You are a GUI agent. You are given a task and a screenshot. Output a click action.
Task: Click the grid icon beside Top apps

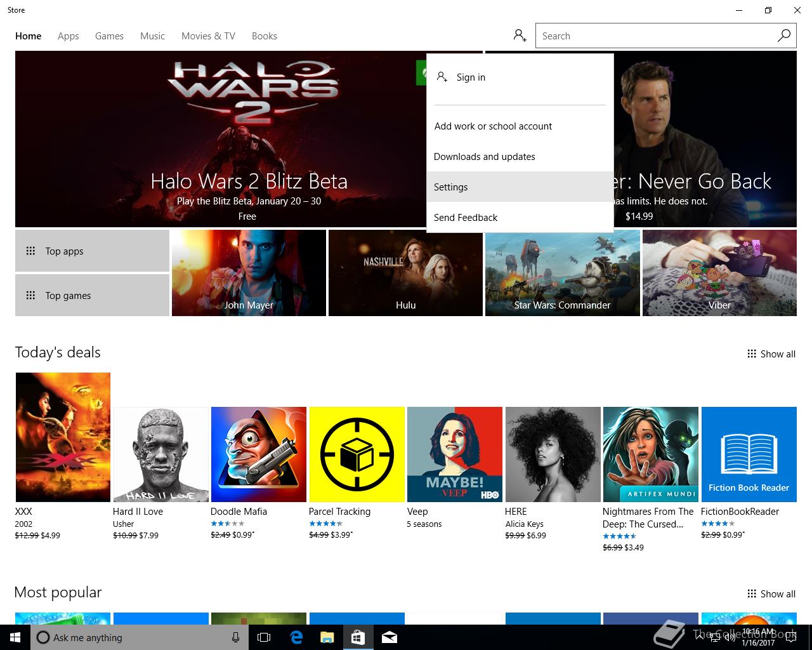(x=30, y=251)
